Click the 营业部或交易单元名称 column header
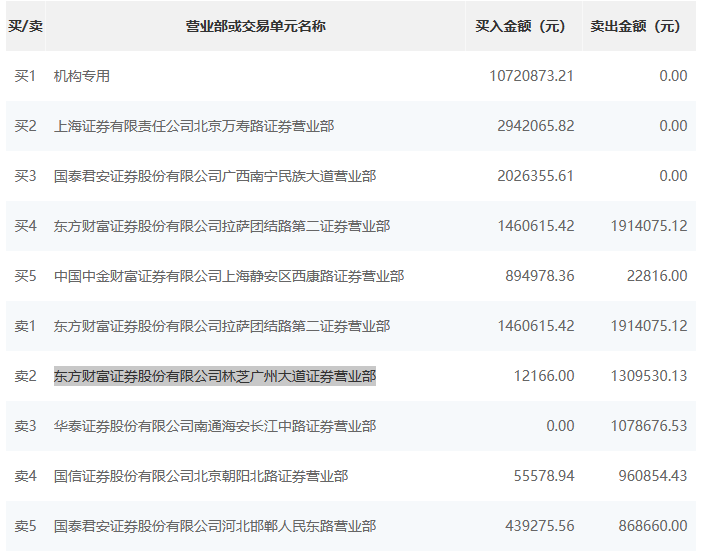 pos(255,26)
